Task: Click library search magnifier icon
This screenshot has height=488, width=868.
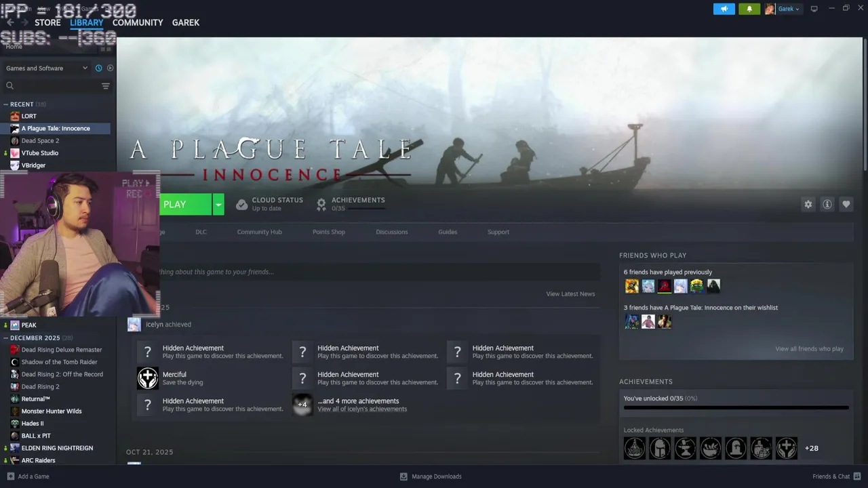Action: 10,86
